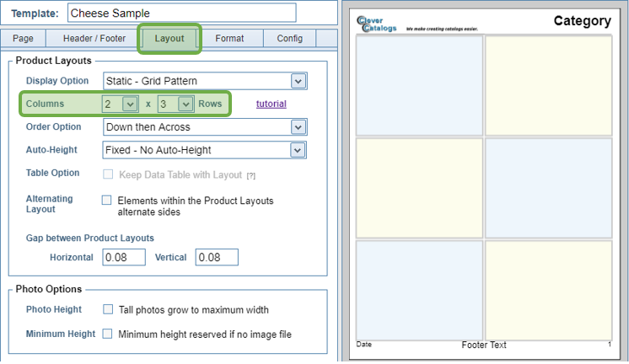Enable Alternating Layout checkbox

pos(107,201)
